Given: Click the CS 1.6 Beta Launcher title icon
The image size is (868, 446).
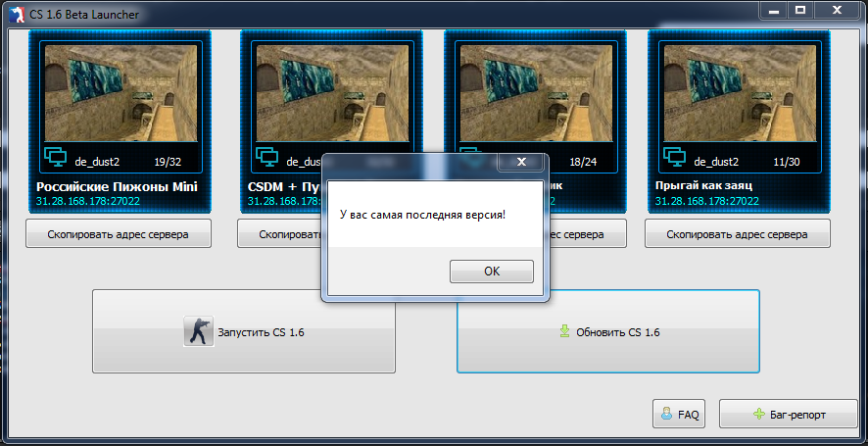Looking at the screenshot, I should click(x=17, y=14).
